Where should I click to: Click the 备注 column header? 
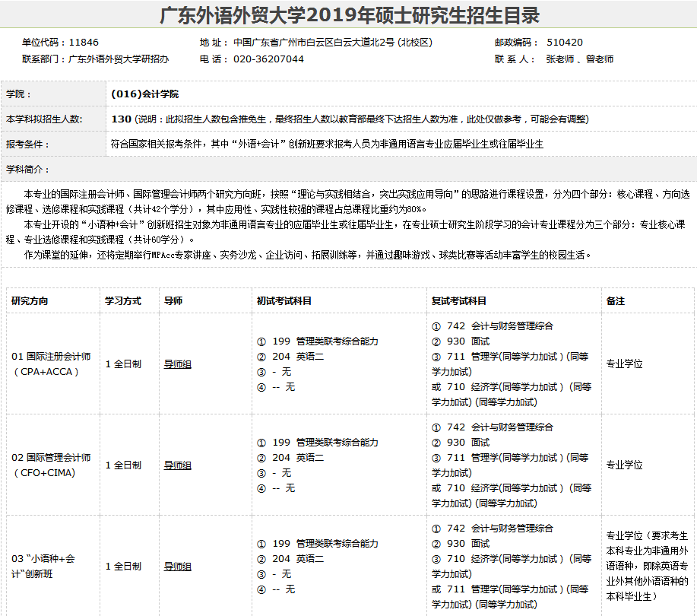(615, 300)
